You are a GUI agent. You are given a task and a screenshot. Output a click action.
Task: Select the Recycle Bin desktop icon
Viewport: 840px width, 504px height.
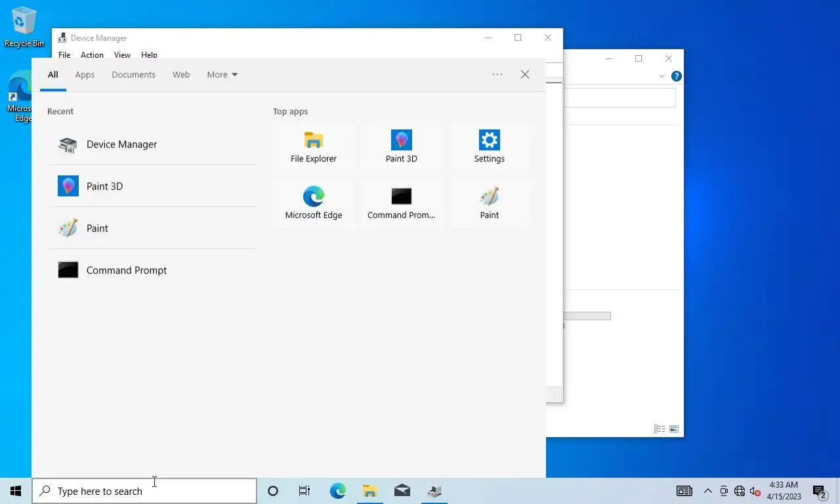point(24,28)
